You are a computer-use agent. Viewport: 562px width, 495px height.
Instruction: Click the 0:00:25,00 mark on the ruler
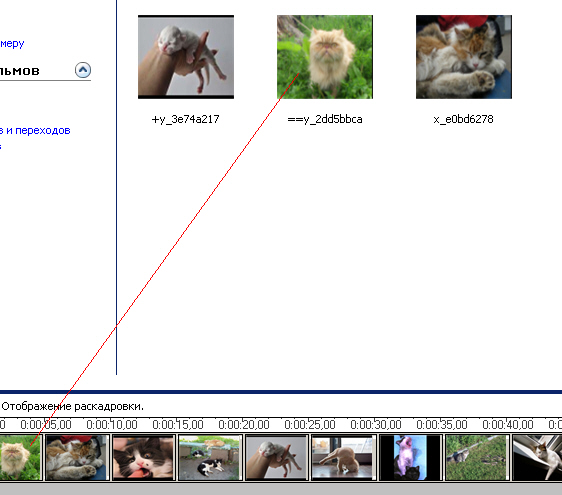tap(310, 425)
